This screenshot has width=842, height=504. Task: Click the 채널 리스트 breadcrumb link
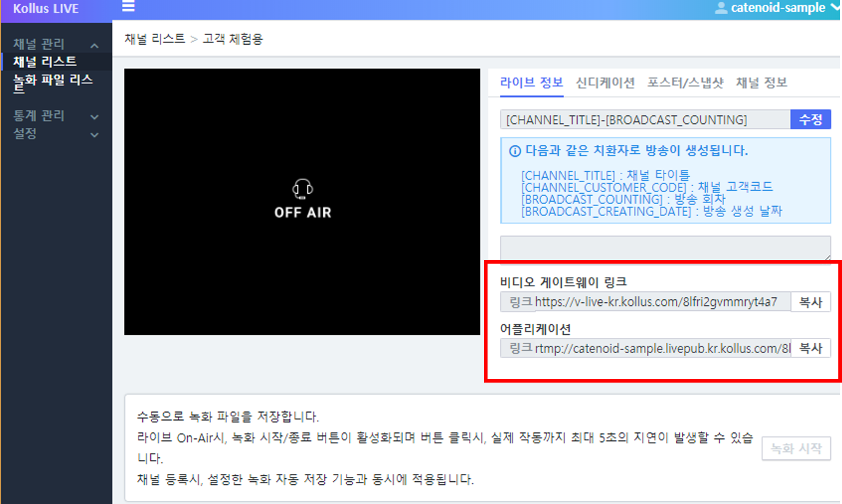click(155, 39)
